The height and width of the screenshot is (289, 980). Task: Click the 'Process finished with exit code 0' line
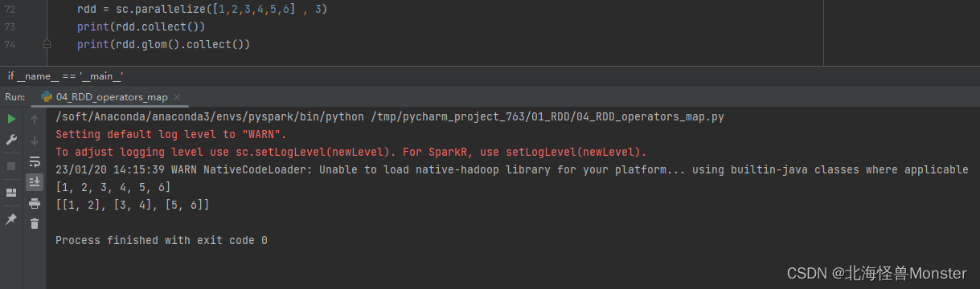(x=162, y=241)
